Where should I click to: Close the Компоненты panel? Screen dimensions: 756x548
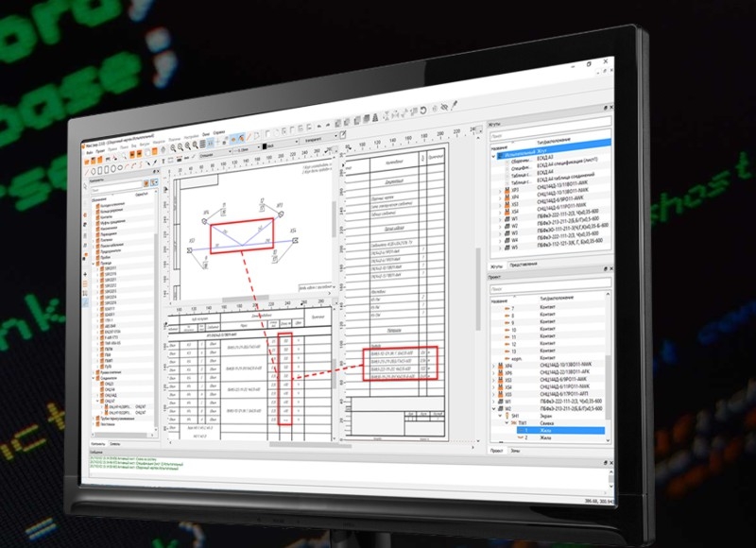coord(157,171)
